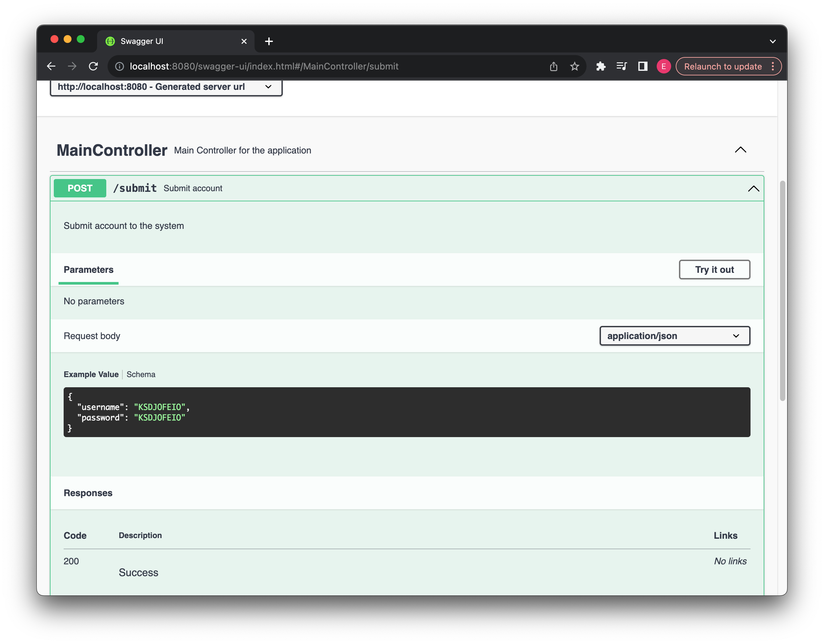Viewport: 824px width, 644px height.
Task: Click the Try it out button
Action: pos(714,270)
